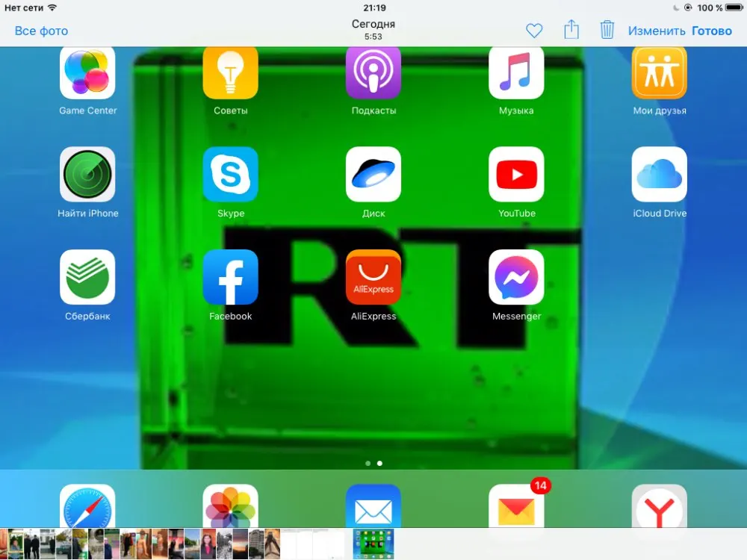Tap the Photos flower dock icon

coord(231,506)
